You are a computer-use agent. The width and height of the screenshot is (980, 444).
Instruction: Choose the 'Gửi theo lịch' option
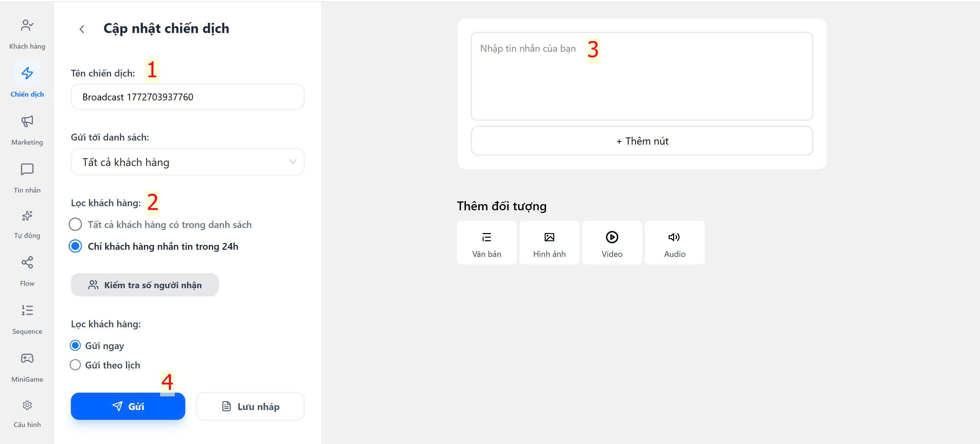pyautogui.click(x=75, y=365)
